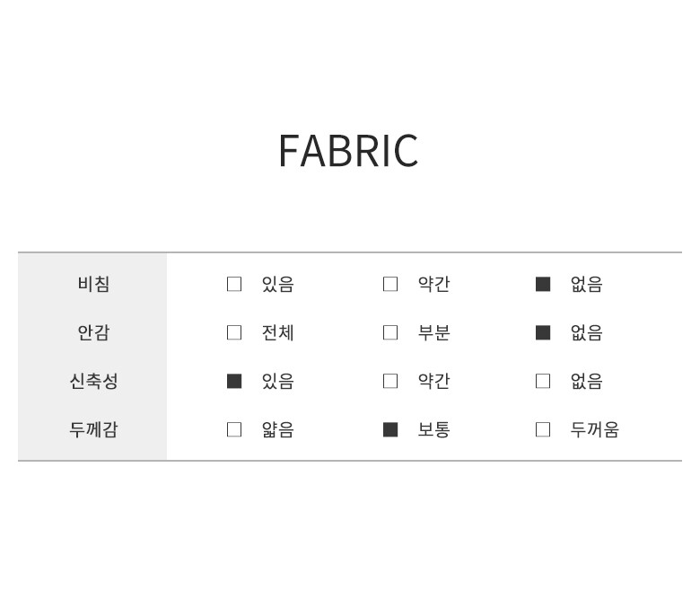The image size is (700, 591).
Task: Click the 안감 row header
Action: coord(93,332)
